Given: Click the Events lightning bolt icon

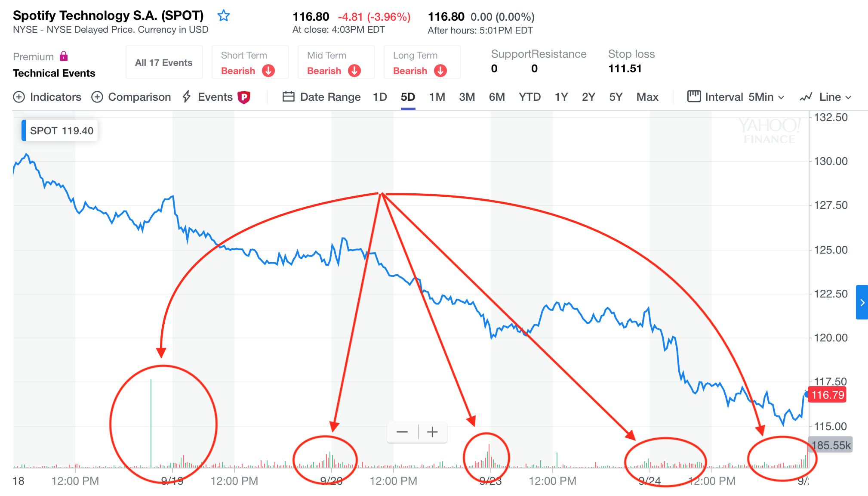Looking at the screenshot, I should [187, 97].
